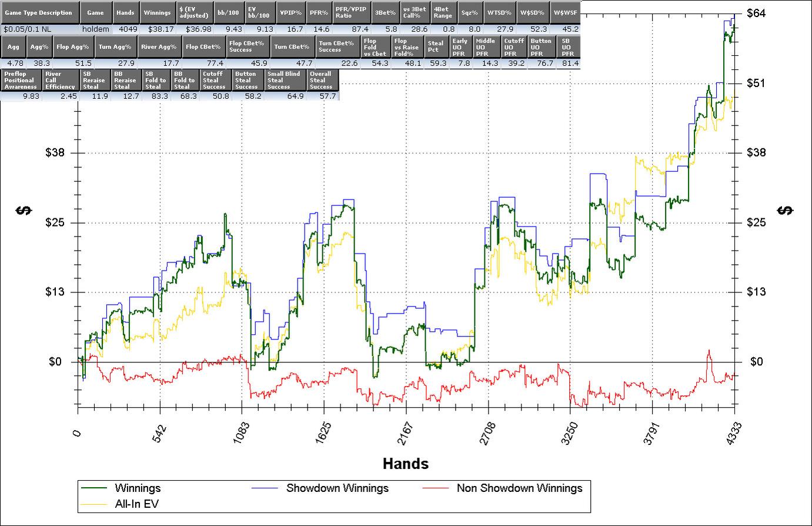The image size is (812, 526).
Task: Select the Sqz% column header
Action: [x=470, y=12]
